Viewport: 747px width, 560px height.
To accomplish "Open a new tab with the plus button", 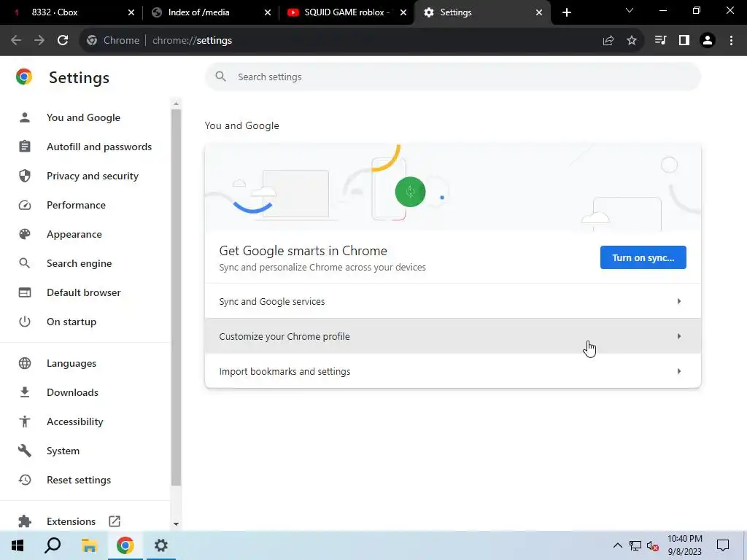I will 566,12.
